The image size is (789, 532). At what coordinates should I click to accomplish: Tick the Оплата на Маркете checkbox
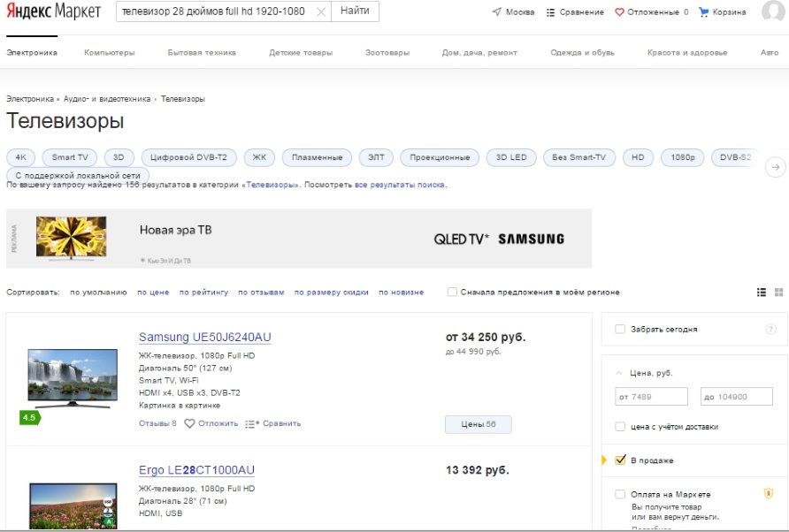click(620, 494)
